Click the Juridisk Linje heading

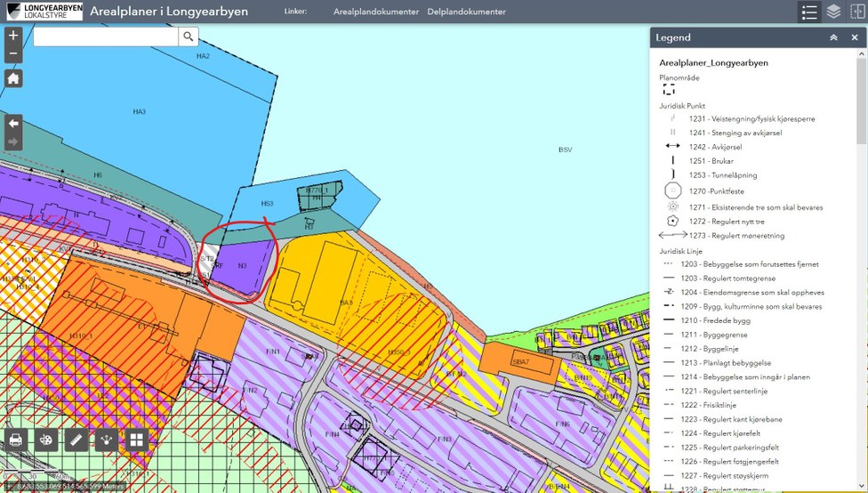pyautogui.click(x=680, y=251)
